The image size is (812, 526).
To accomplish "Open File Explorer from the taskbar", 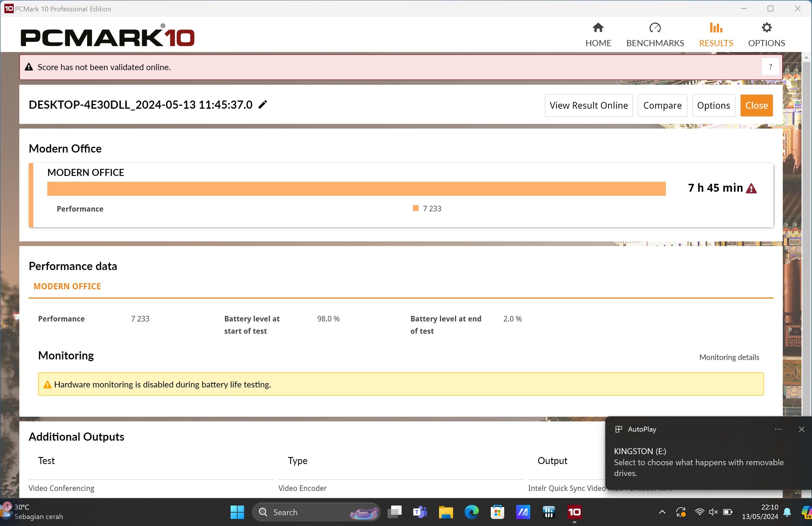I will (x=445, y=512).
